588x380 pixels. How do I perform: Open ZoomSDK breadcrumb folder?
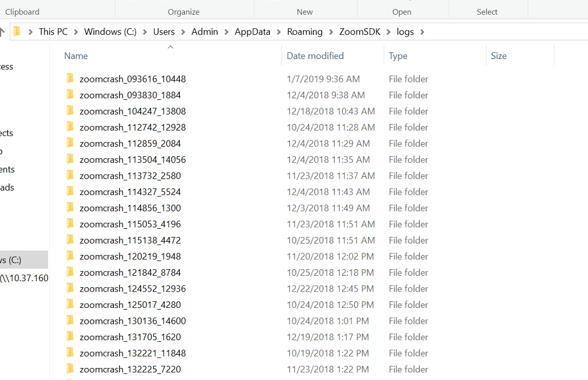coord(359,32)
